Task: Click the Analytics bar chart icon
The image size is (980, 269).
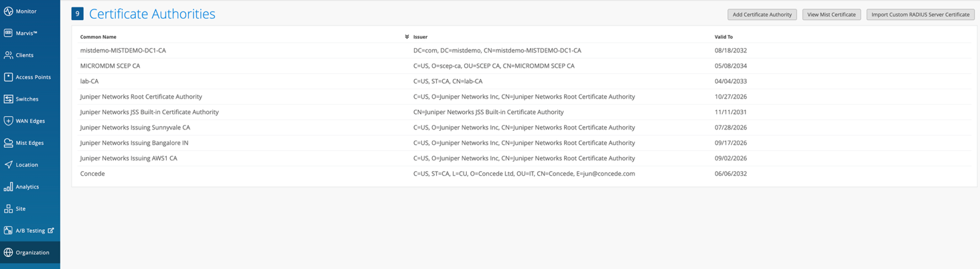Action: pos(8,186)
